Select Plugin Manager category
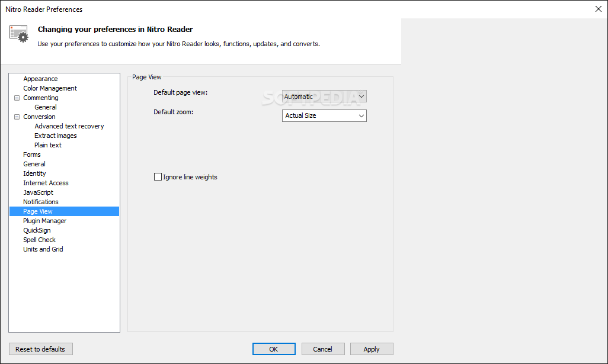 click(x=44, y=221)
